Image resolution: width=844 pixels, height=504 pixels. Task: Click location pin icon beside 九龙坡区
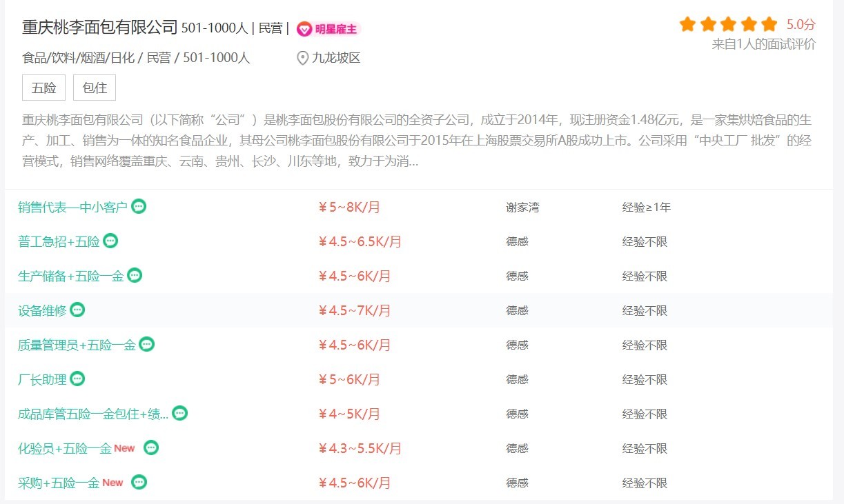[302, 58]
